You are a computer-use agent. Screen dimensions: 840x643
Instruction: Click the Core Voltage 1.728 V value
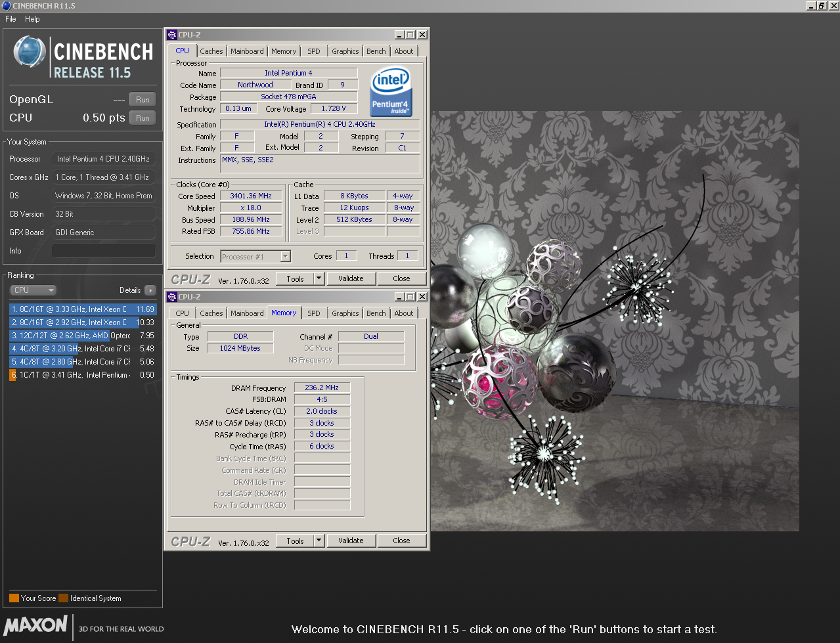click(x=334, y=108)
